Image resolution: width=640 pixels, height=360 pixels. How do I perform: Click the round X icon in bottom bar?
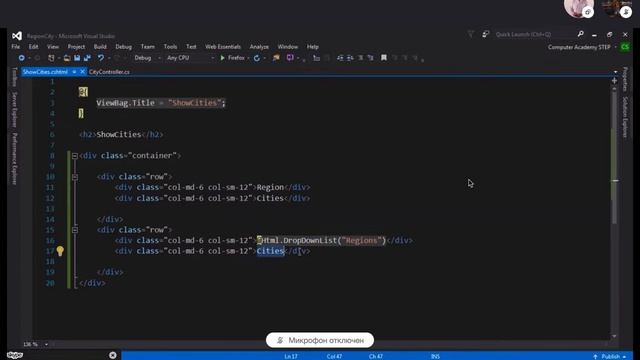tap(113, 355)
